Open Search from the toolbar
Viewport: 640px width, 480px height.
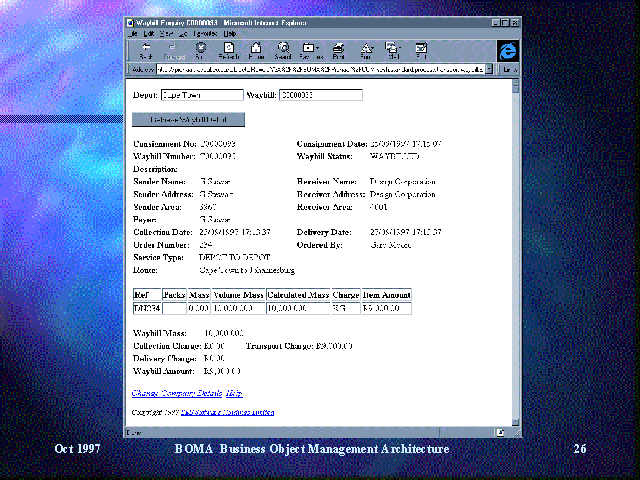283,49
